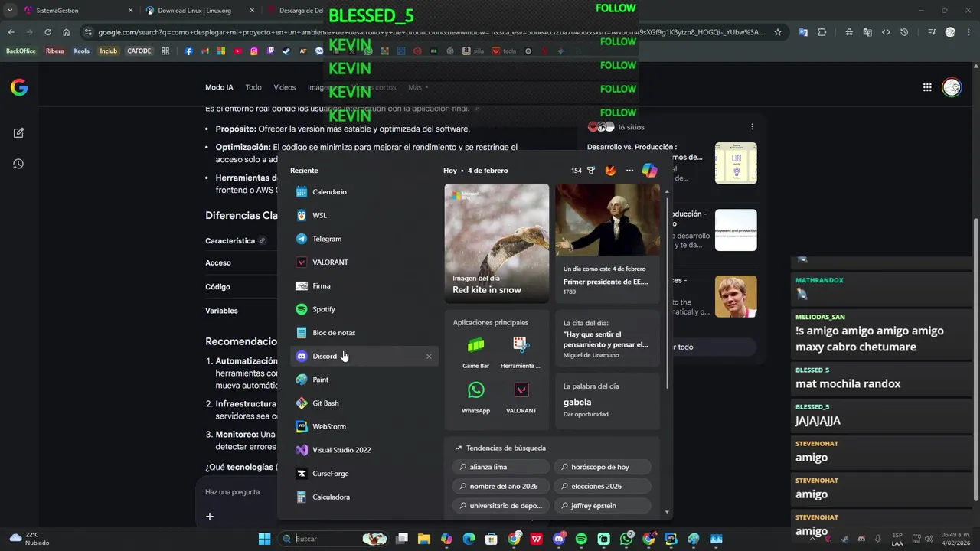Launch VALORANT from the recent list
980x551 pixels.
coord(364,262)
